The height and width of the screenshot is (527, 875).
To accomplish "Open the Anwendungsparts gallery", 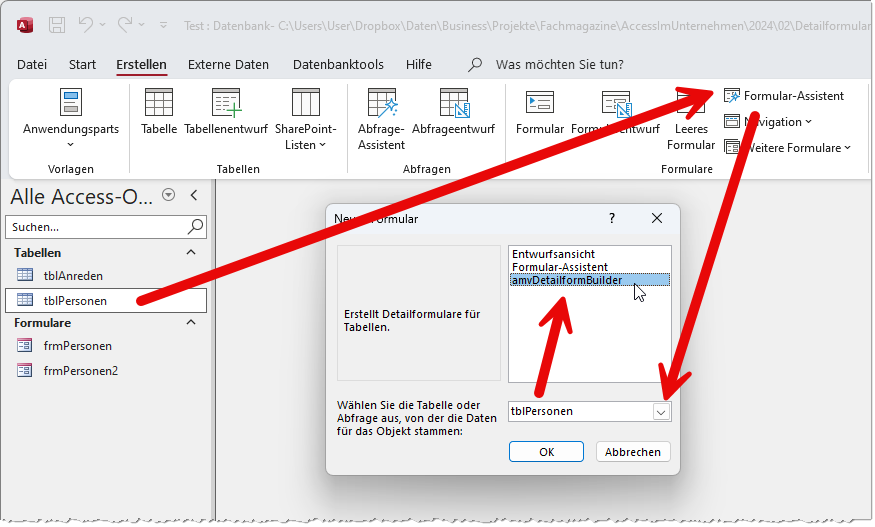I will pos(71,117).
